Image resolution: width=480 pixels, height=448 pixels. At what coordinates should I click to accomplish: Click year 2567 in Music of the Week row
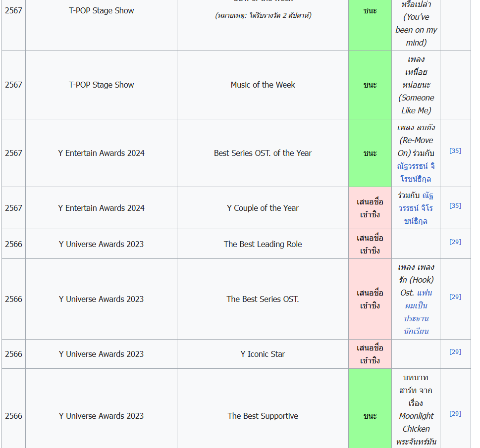pos(13,85)
